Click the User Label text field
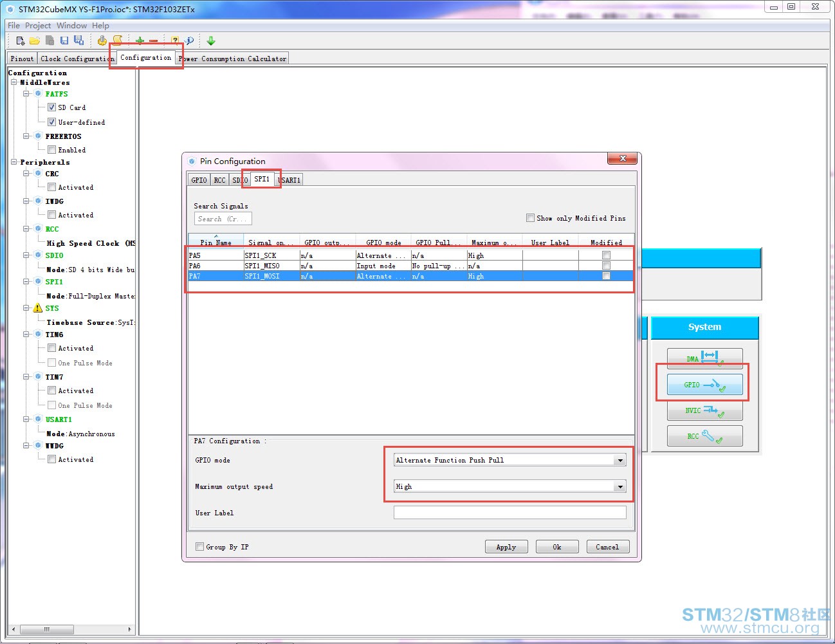835x644 pixels. tap(509, 513)
